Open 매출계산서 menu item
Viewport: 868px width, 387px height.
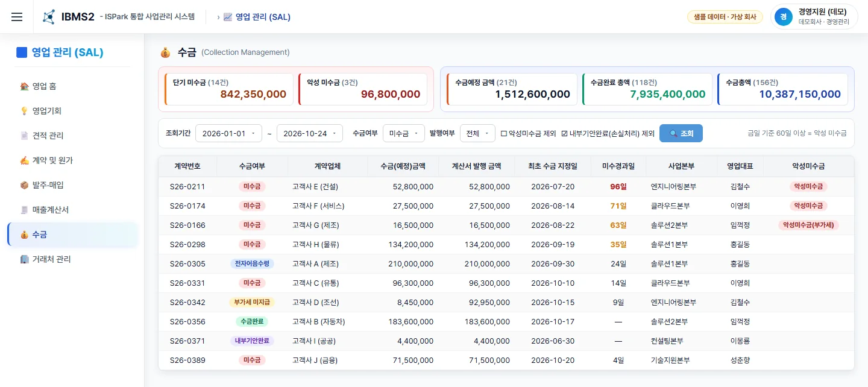click(72, 210)
